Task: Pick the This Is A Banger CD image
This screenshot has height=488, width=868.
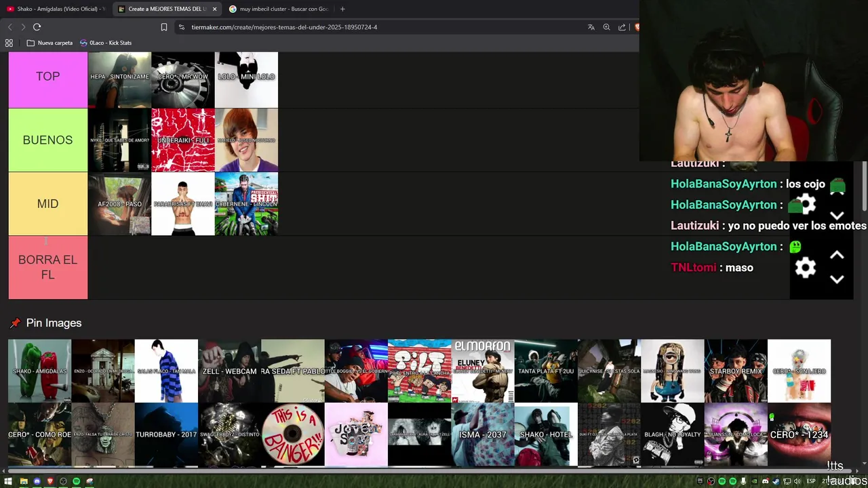Action: (x=293, y=434)
